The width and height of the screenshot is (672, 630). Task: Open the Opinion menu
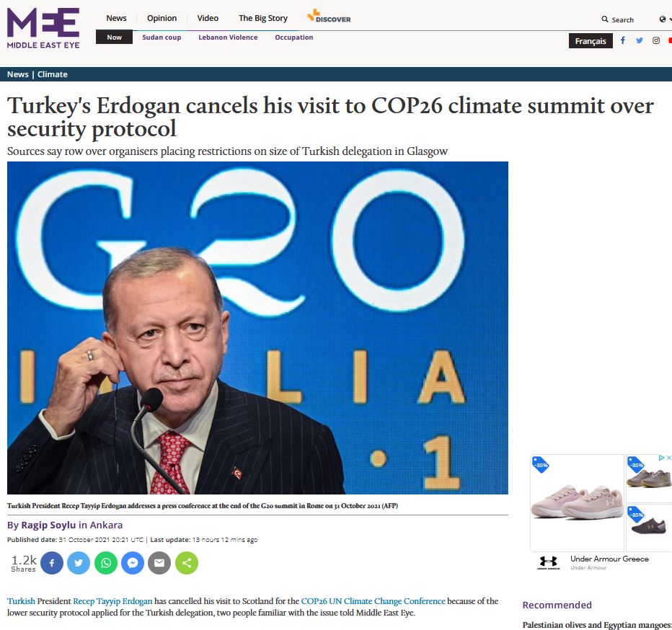point(162,18)
